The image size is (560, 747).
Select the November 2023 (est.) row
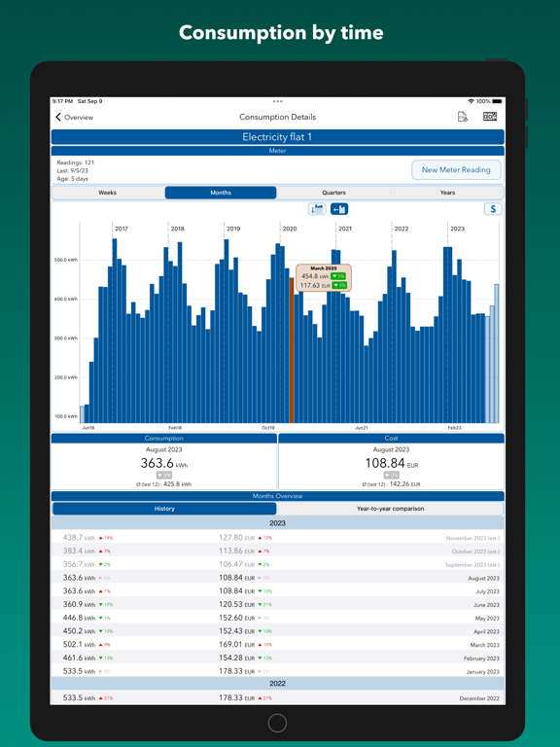278,538
